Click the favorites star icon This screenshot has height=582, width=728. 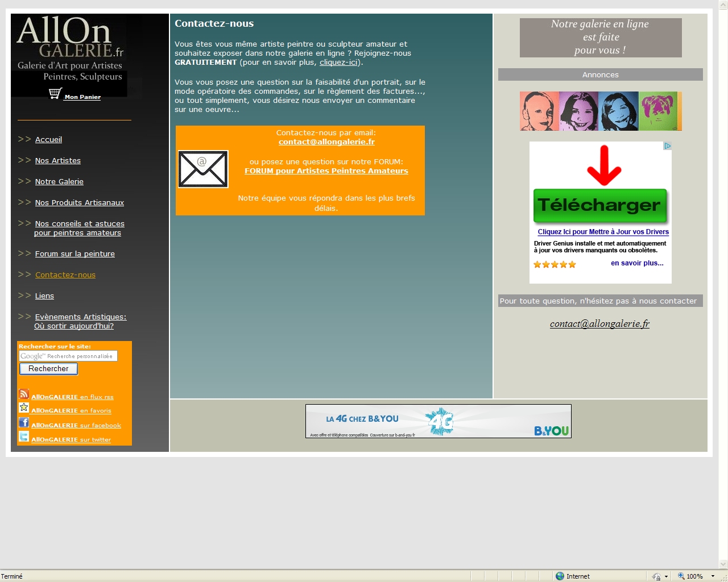tap(24, 408)
